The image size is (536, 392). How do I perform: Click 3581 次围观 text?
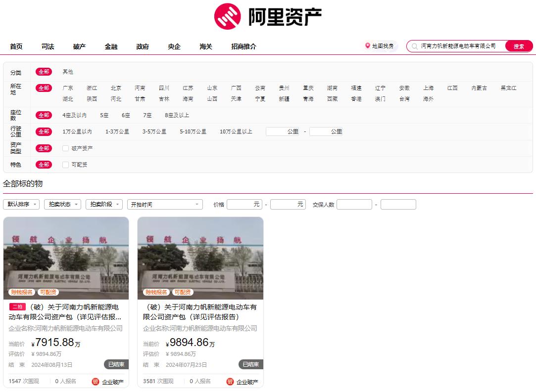[x=158, y=381]
